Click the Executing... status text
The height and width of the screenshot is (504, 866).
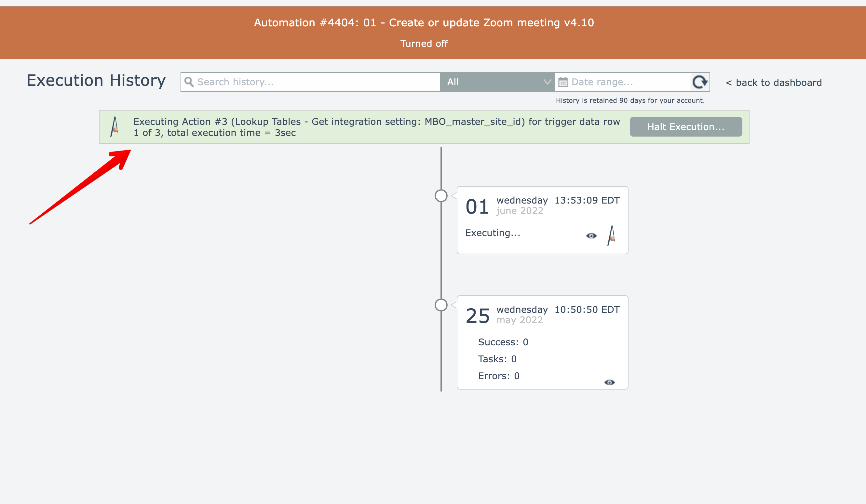(x=493, y=233)
